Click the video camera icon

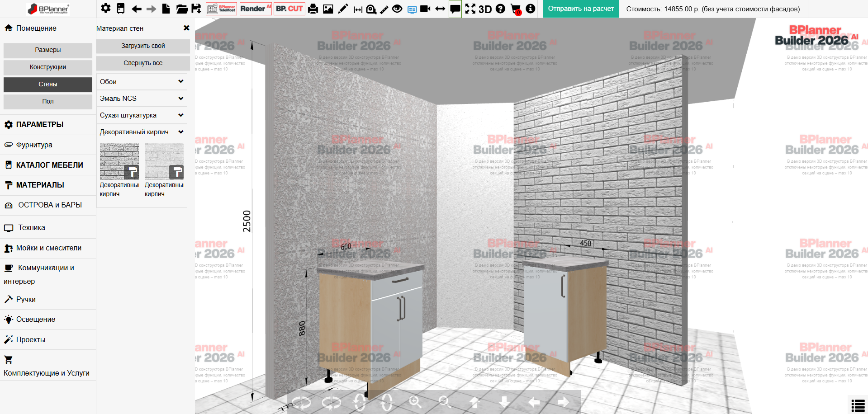[x=425, y=9]
